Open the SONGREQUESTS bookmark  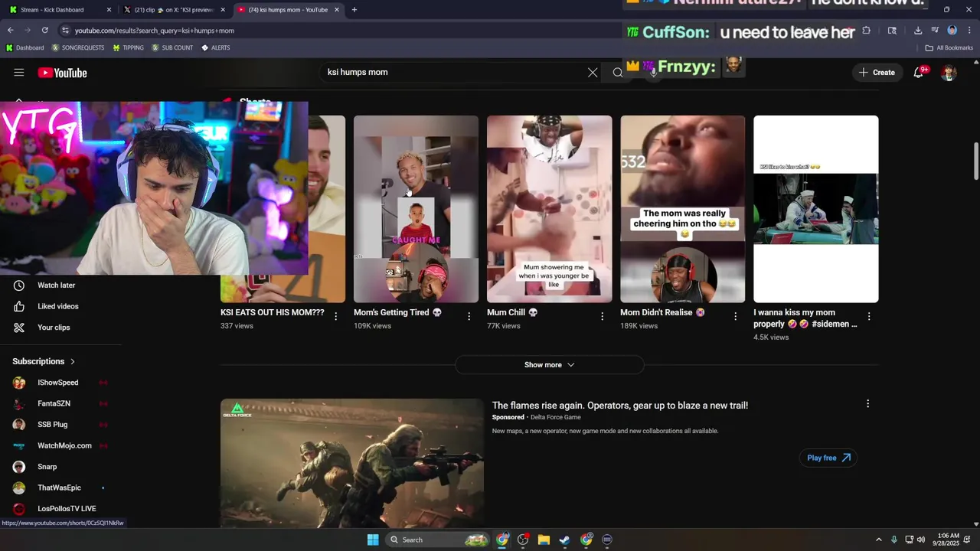click(x=78, y=47)
